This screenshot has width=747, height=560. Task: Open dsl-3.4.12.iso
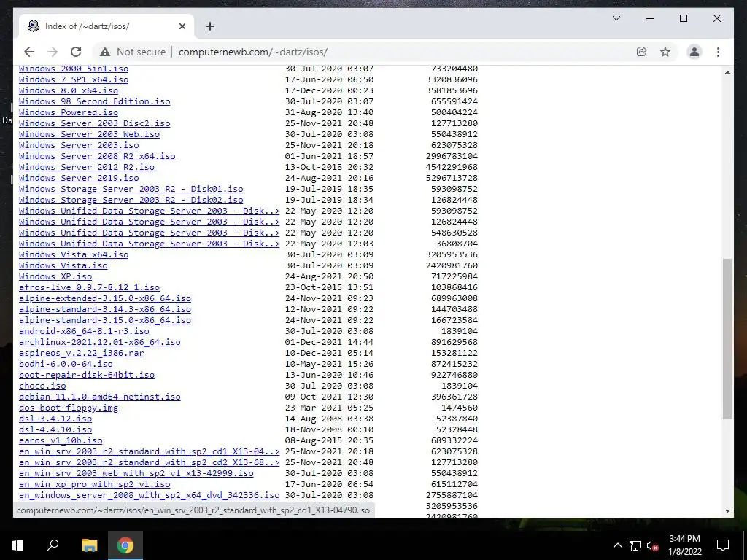click(55, 419)
